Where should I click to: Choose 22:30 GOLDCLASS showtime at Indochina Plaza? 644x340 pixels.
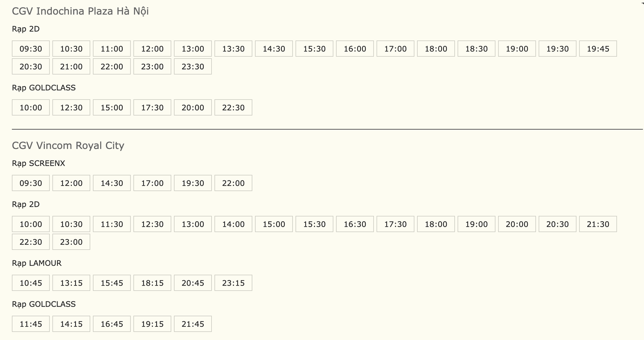coord(233,107)
